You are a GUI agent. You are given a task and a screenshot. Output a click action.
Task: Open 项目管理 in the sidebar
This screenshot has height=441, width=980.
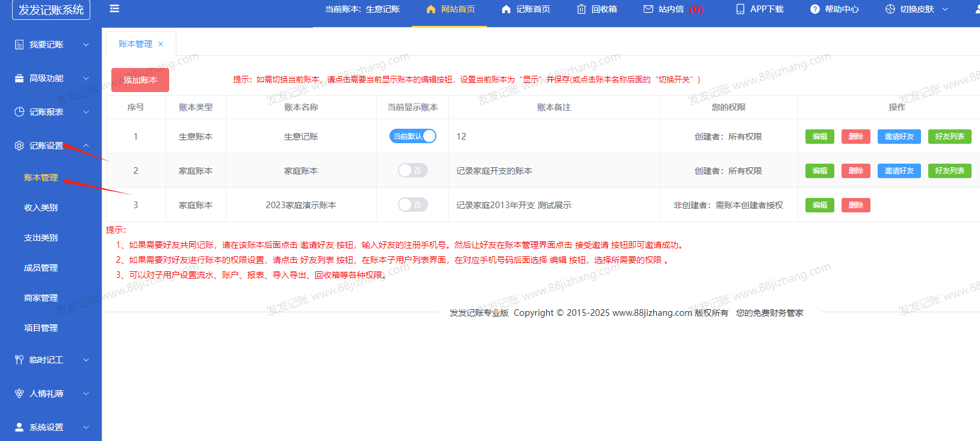(41, 328)
